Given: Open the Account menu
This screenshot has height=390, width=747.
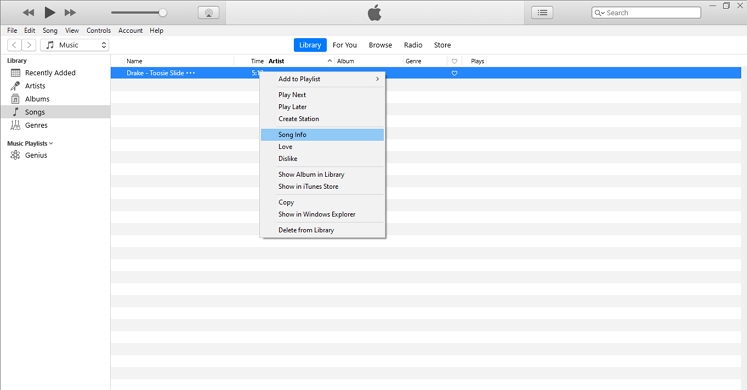Looking at the screenshot, I should tap(130, 30).
